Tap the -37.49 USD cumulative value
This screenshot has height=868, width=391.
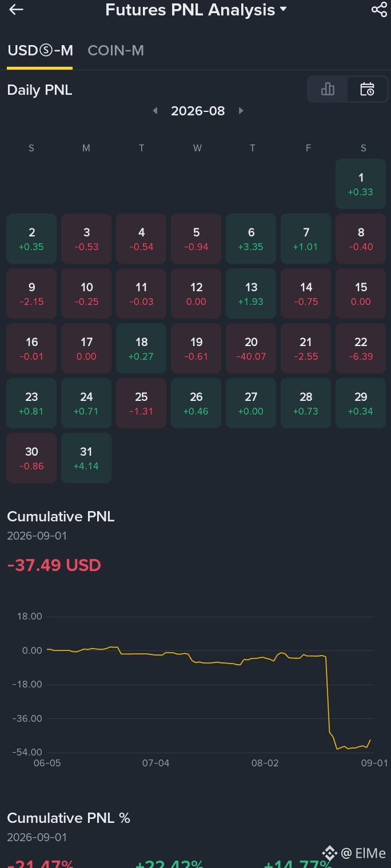pyautogui.click(x=54, y=565)
